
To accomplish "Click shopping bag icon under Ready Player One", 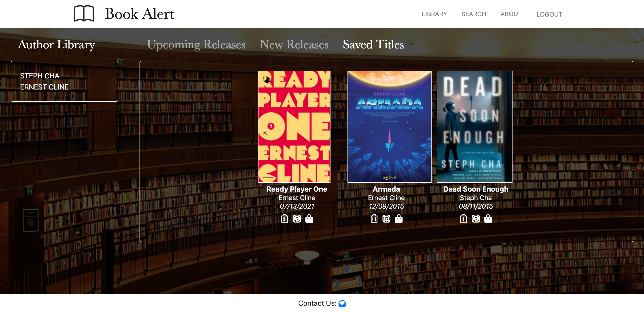I will pyautogui.click(x=309, y=219).
